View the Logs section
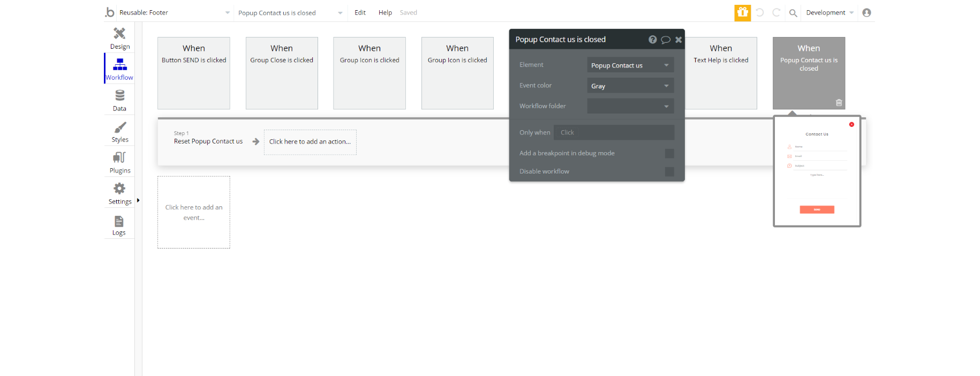Viewport: 980px width, 376px height. coord(119,225)
